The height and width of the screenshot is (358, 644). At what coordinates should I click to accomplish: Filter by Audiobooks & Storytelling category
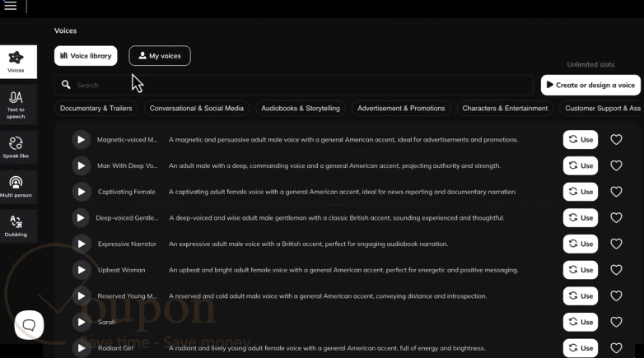click(301, 109)
